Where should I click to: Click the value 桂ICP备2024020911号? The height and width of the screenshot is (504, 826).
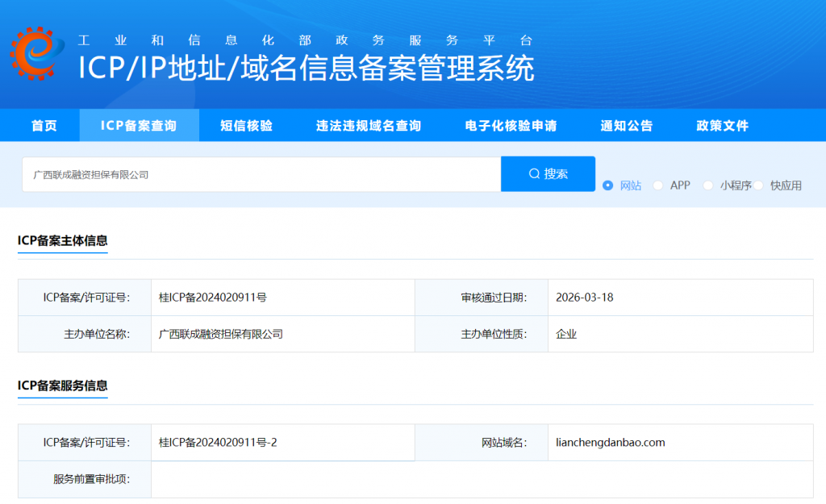(213, 298)
